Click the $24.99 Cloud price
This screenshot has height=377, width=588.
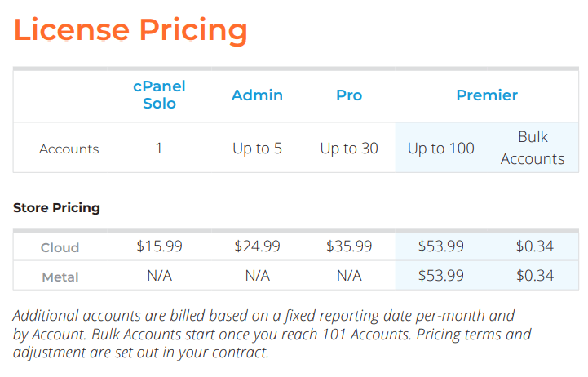coord(257,246)
